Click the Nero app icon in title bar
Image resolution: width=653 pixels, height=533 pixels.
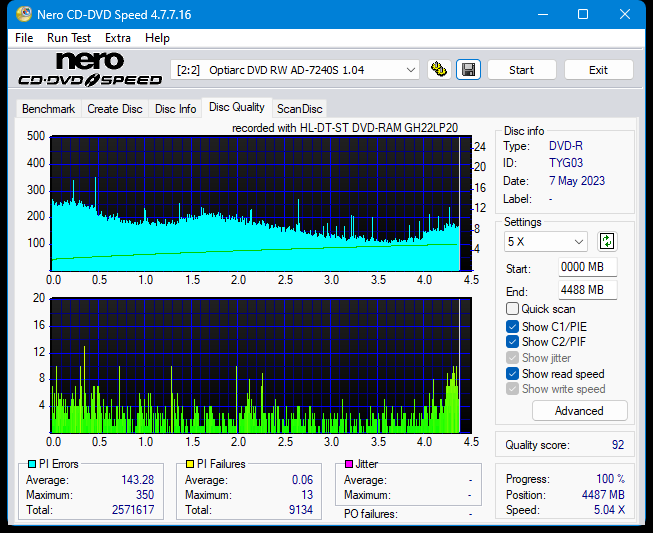coord(13,14)
